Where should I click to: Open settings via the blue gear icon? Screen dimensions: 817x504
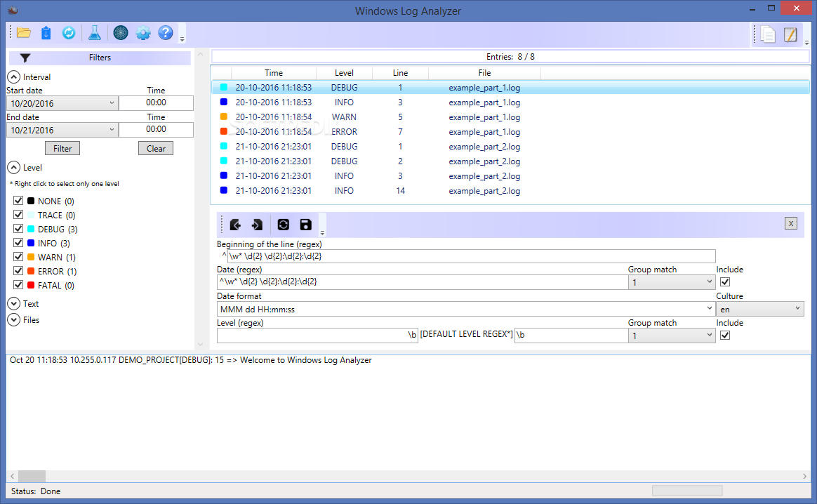(x=142, y=33)
